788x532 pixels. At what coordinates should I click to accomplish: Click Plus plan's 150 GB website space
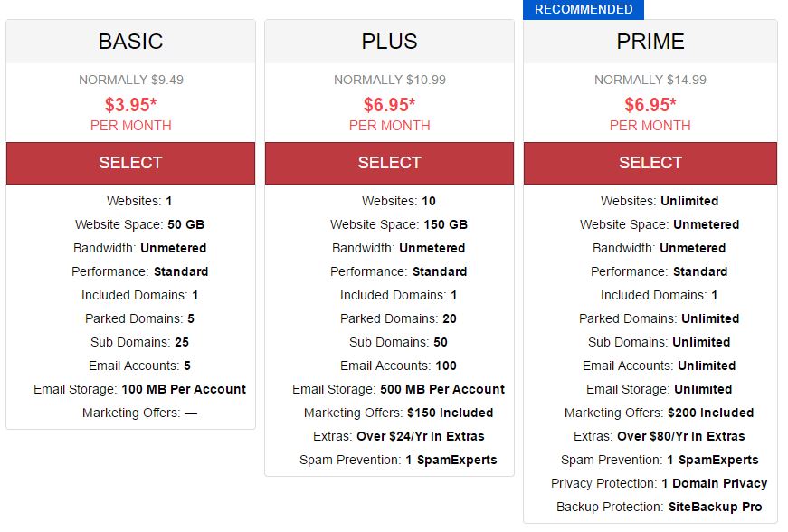(446, 224)
